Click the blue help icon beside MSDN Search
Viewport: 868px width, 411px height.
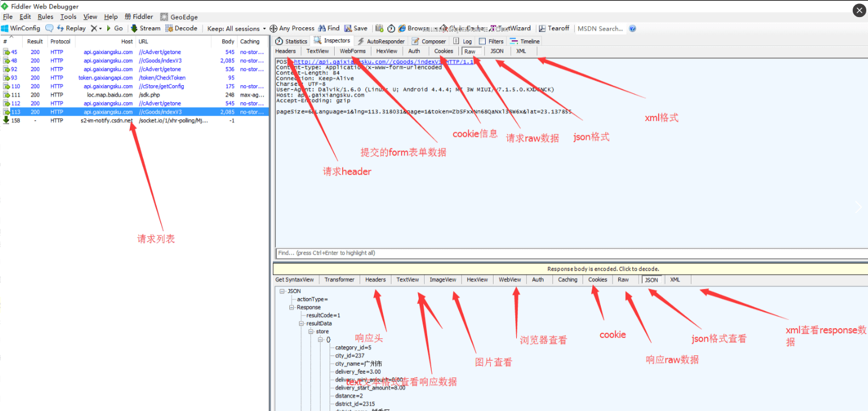(x=633, y=28)
